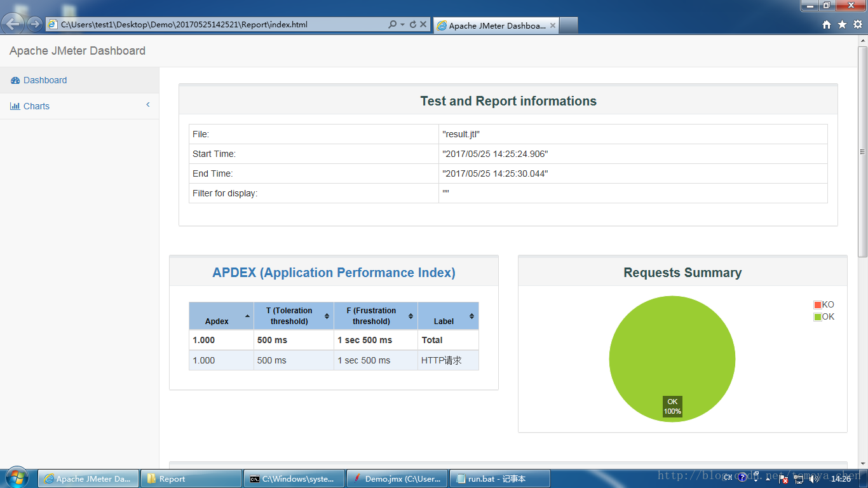Viewport: 868px width, 488px height.
Task: Click the Filter for display label
Action: point(225,193)
